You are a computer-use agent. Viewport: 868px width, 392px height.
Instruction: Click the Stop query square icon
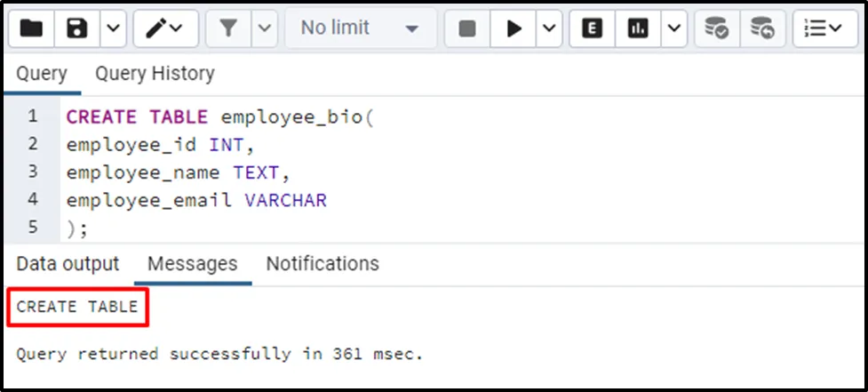pos(467,28)
